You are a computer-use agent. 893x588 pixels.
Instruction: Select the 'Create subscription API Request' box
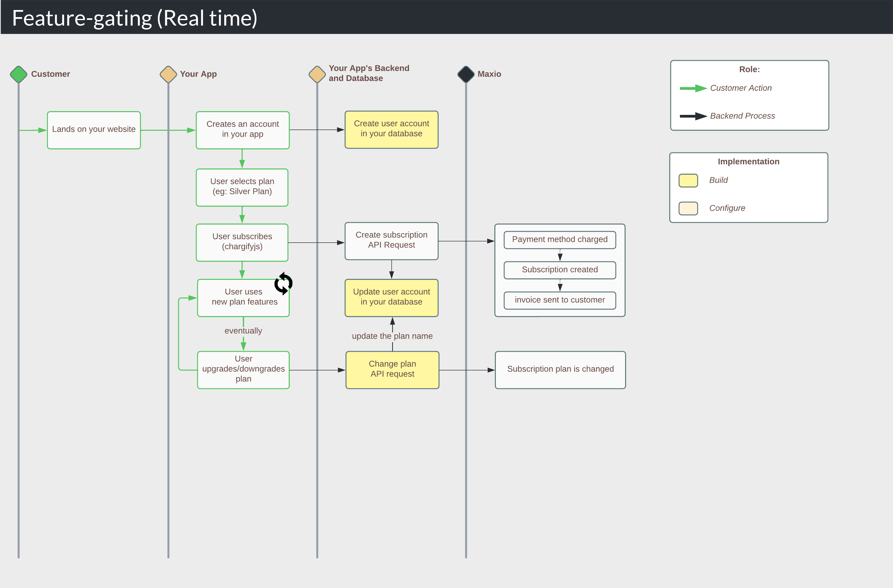pos(391,241)
